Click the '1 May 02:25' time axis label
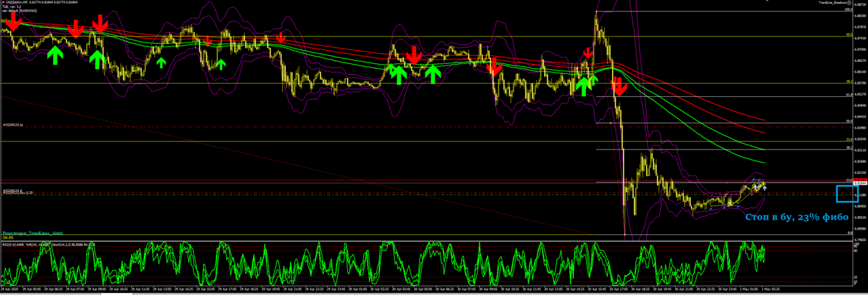Viewport: 868px width, 295px height. click(x=770, y=289)
